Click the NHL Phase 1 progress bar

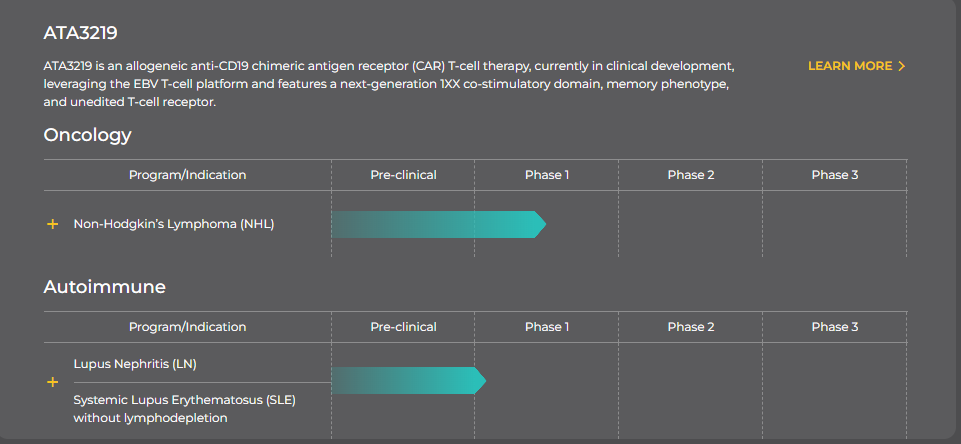[439, 224]
